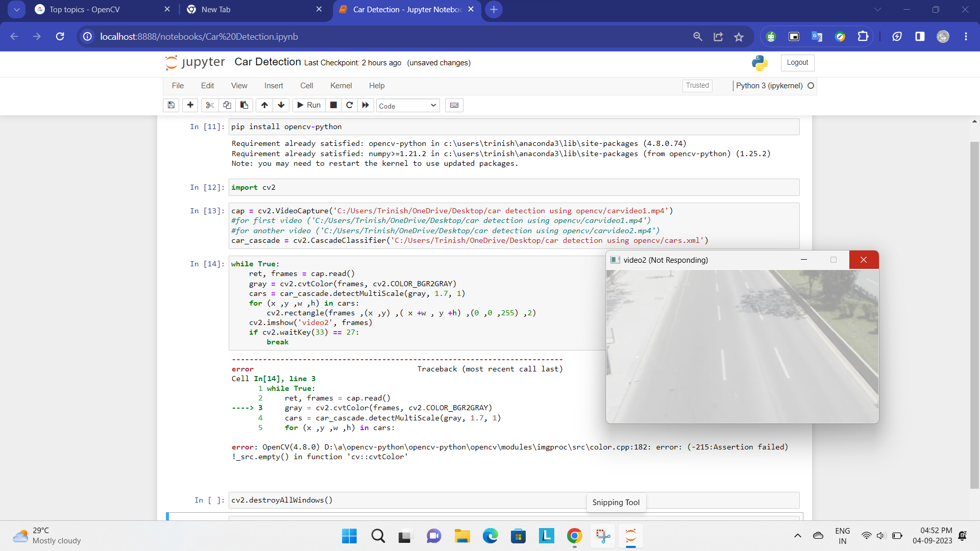Viewport: 980px width, 551px height.
Task: Show hidden system tray icons chevron
Action: pyautogui.click(x=797, y=536)
